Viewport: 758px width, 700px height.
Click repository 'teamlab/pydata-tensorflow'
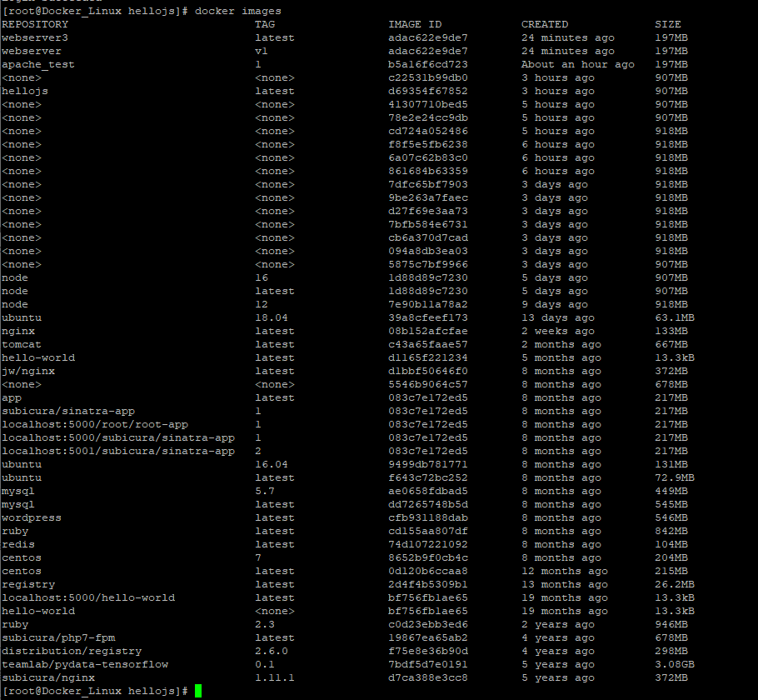[85, 665]
